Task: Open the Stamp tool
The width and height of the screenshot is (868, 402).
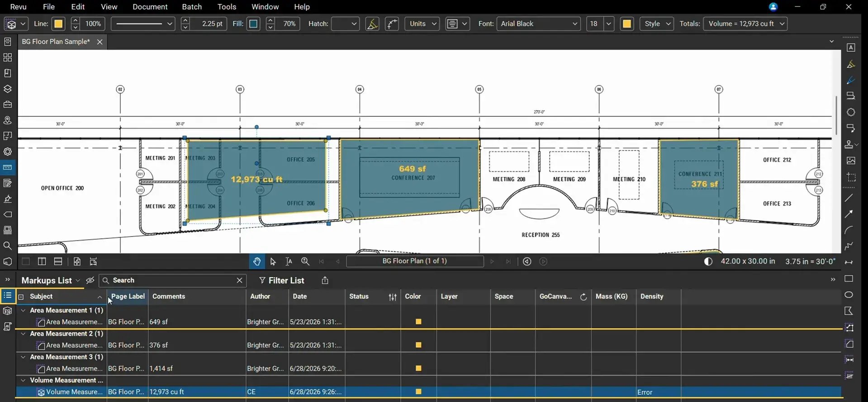Action: click(x=849, y=144)
